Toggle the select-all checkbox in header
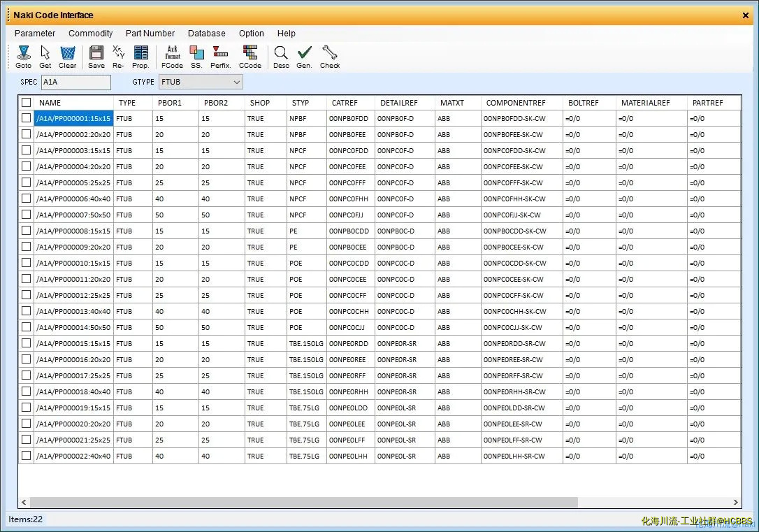 [x=26, y=103]
